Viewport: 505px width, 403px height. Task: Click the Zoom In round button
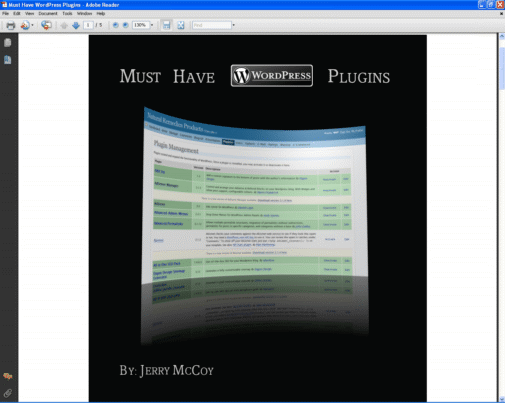125,25
